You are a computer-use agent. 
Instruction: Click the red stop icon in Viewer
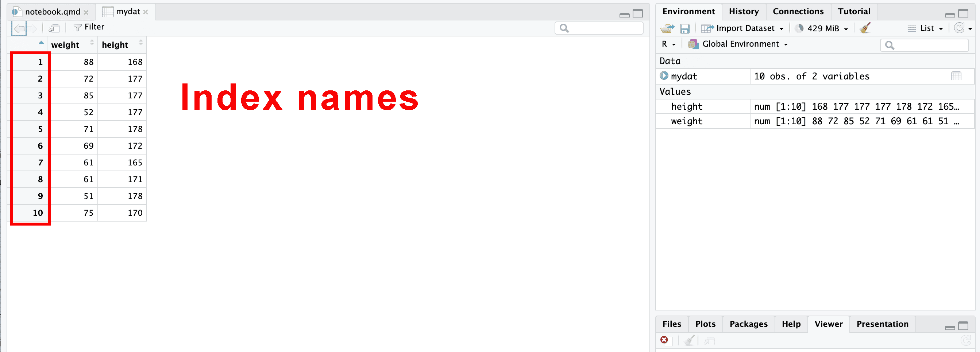click(x=664, y=340)
